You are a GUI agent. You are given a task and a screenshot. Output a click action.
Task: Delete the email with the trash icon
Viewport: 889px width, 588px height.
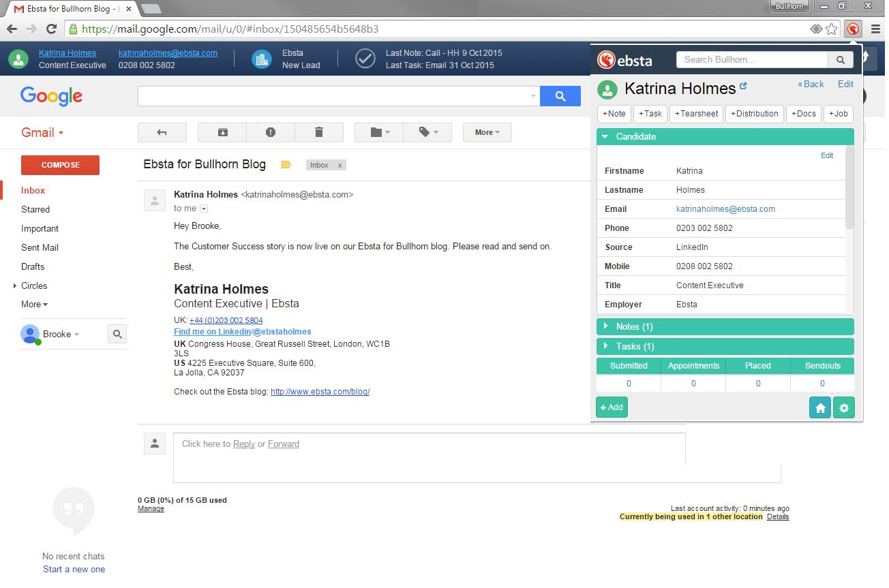tap(318, 132)
